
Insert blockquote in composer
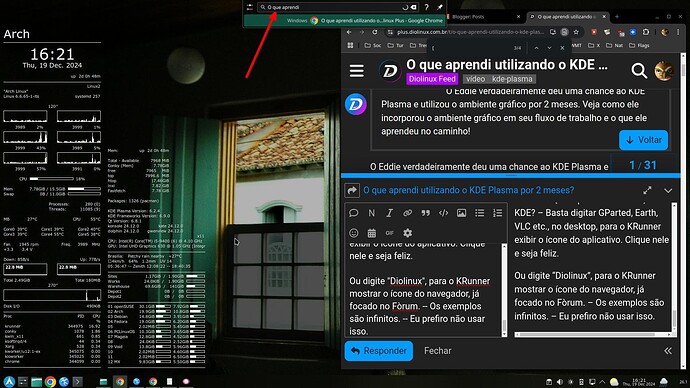click(x=426, y=213)
